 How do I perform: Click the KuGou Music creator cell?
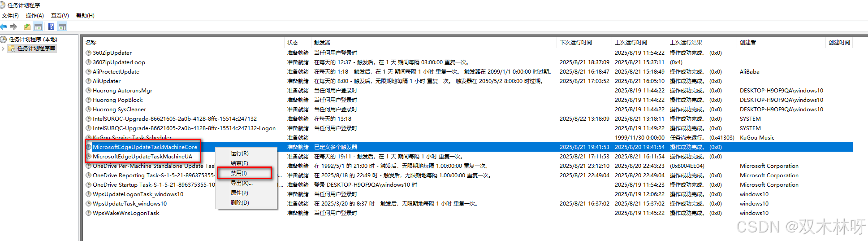tap(757, 137)
